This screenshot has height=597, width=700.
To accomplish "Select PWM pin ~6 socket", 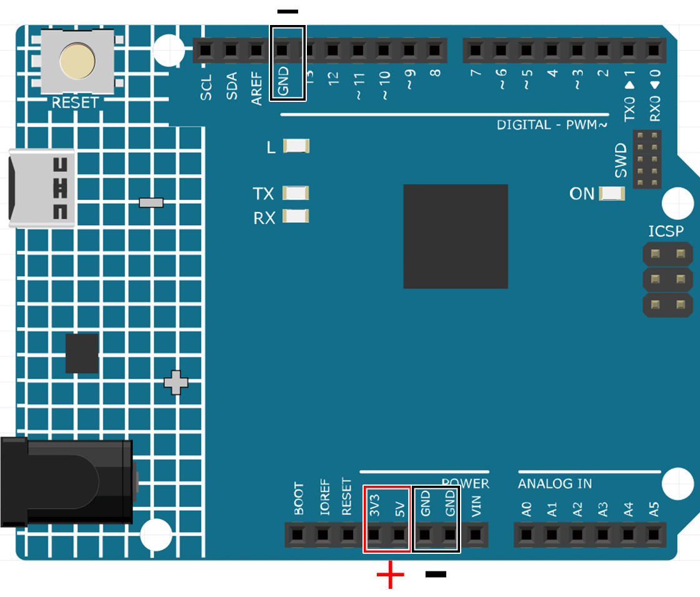I will click(x=501, y=50).
